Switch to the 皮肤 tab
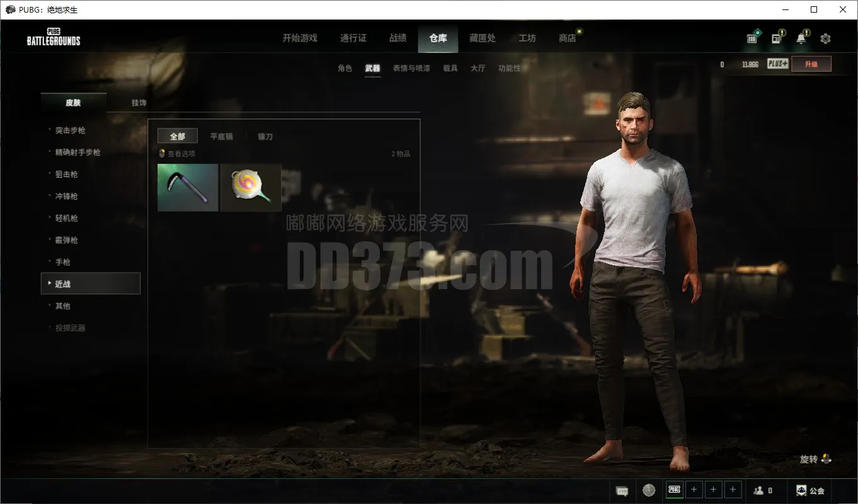Screen dimensions: 858x504 coord(74,103)
